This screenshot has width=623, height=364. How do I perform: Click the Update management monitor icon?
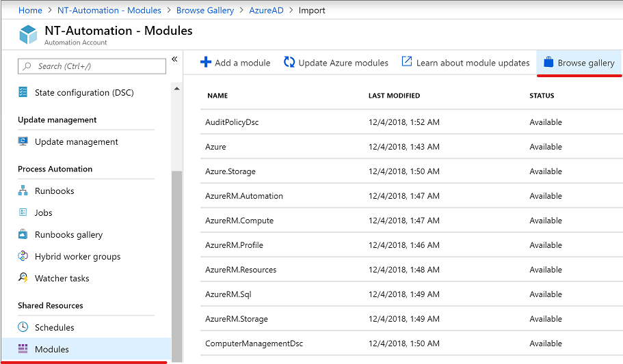[23, 141]
